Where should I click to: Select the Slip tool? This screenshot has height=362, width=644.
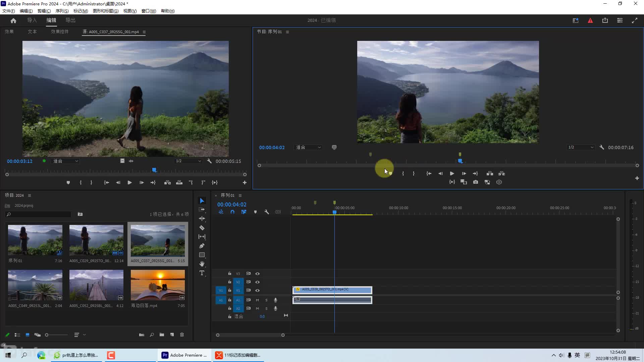[202, 237]
